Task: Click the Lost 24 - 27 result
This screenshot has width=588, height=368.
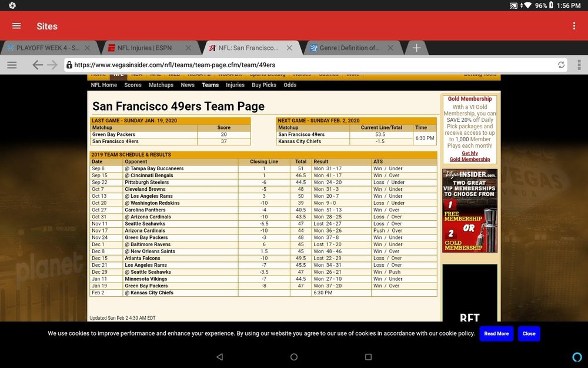Action: pos(328,224)
